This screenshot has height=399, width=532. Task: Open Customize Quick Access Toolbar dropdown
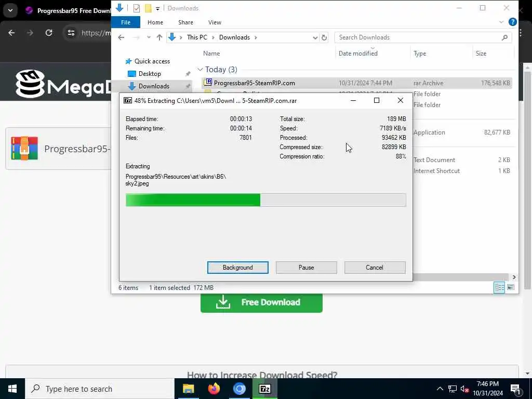click(158, 8)
